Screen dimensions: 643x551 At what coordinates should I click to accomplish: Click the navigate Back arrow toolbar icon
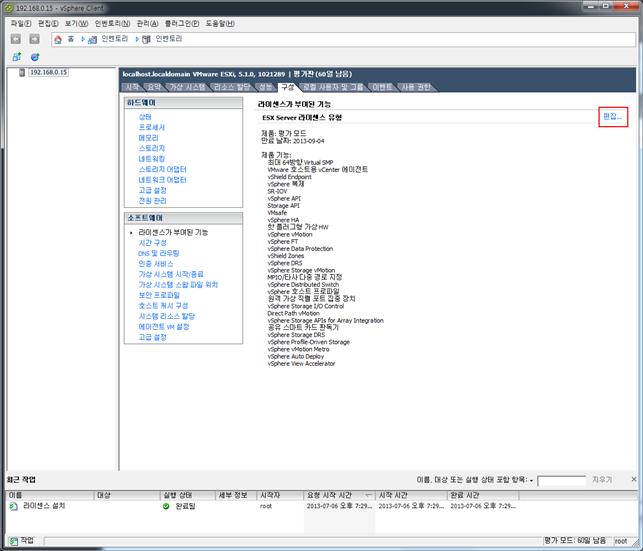[16, 39]
